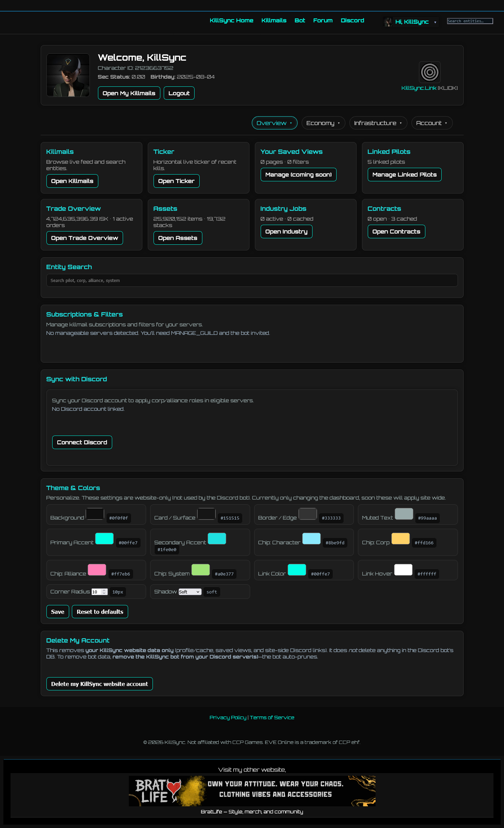The image size is (504, 828).
Task: Pick the Chip: Alliance pink swatch
Action: pyautogui.click(x=97, y=570)
